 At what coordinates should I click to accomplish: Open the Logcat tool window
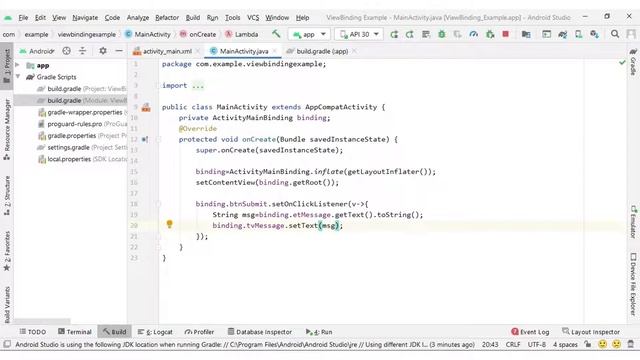[x=155, y=332]
